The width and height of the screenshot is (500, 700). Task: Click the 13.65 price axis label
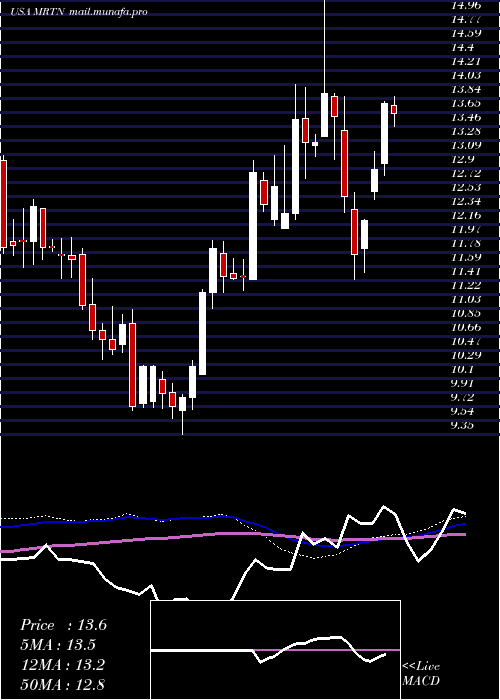click(x=466, y=103)
